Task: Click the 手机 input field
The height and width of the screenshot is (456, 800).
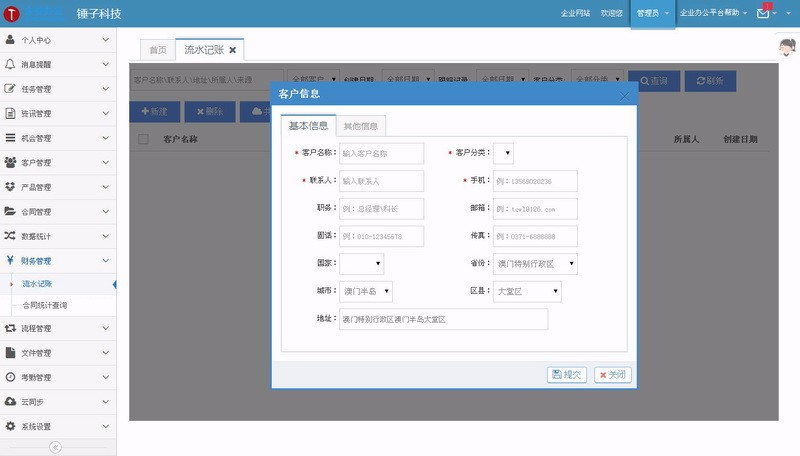Action: coord(535,181)
